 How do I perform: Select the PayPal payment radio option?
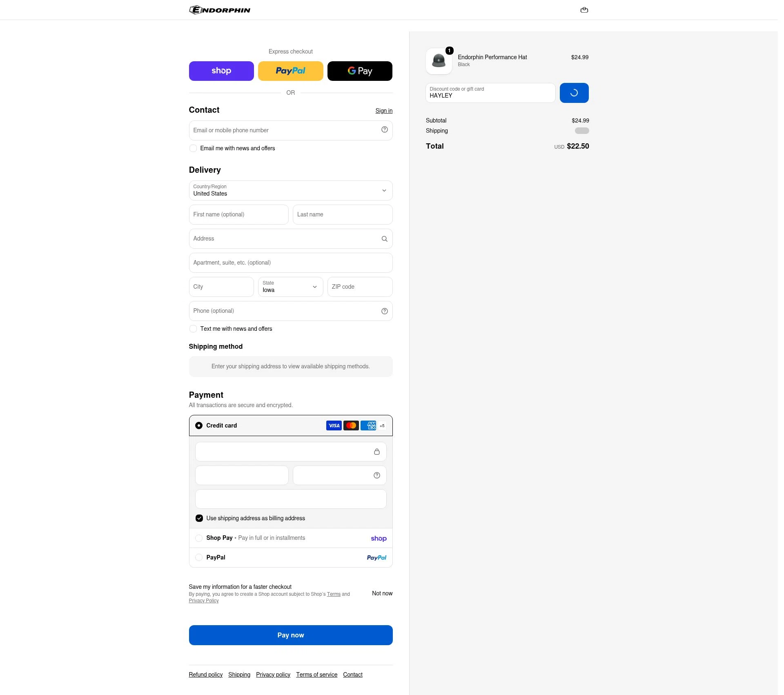199,557
